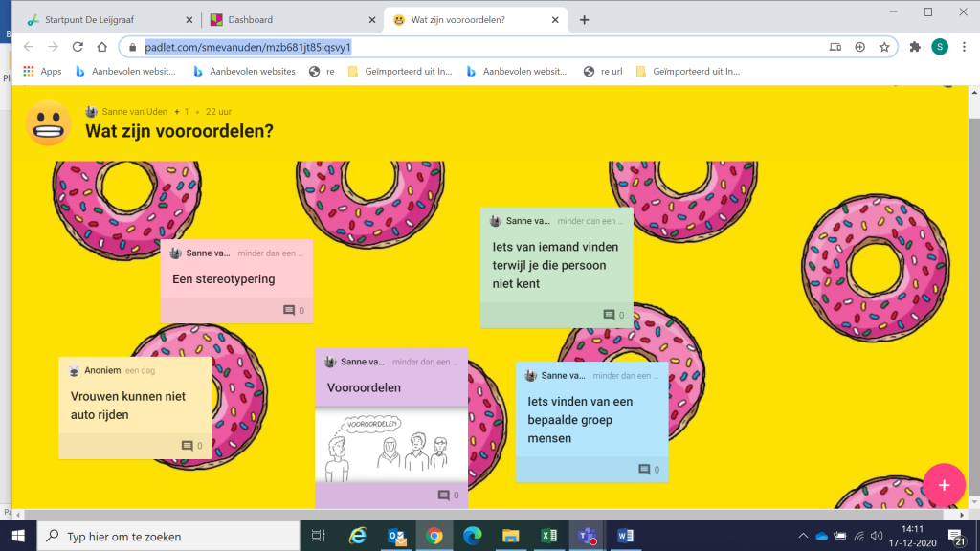Click author avatar on green 'Iets van iemand vinden' post
The image size is (980, 551).
496,221
